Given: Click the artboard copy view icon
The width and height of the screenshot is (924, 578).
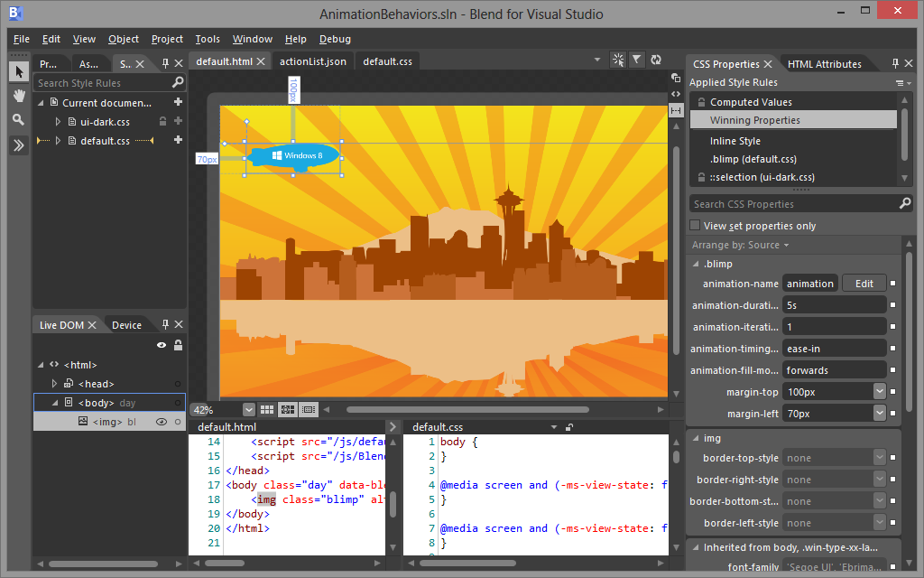Looking at the screenshot, I should tap(676, 78).
